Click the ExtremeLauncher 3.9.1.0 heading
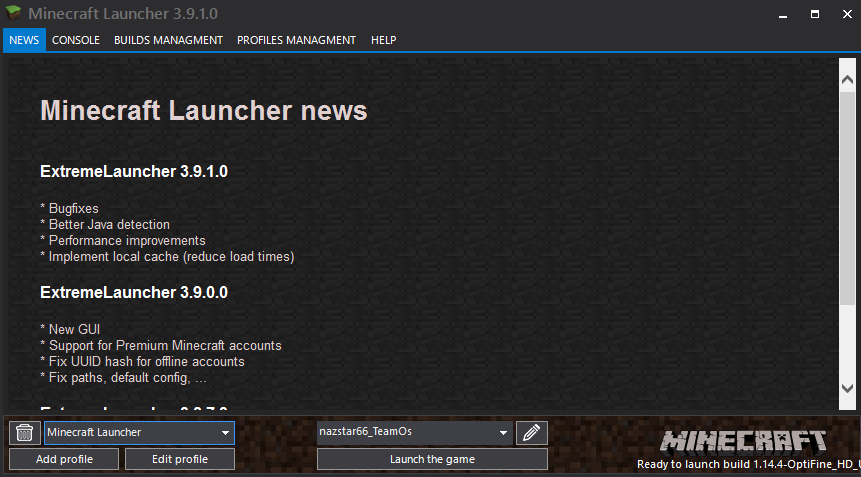The width and height of the screenshot is (861, 477). click(134, 171)
